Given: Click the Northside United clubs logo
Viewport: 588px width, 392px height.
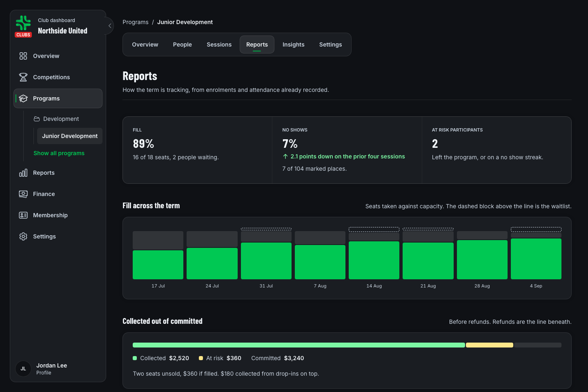Looking at the screenshot, I should click(x=23, y=27).
